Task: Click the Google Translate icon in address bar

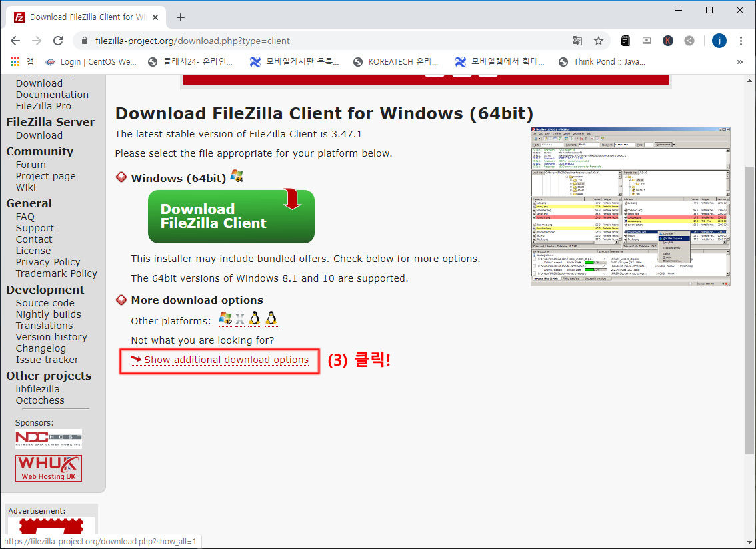Action: (x=577, y=41)
